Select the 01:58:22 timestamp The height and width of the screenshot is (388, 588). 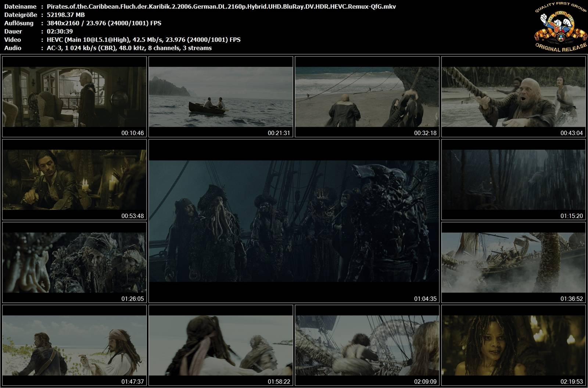coord(279,381)
